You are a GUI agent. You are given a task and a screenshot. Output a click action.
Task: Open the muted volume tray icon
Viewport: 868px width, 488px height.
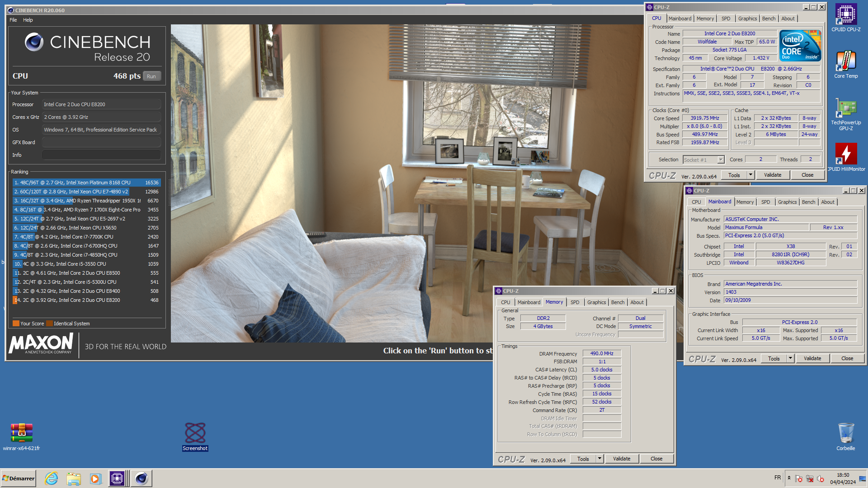click(821, 479)
